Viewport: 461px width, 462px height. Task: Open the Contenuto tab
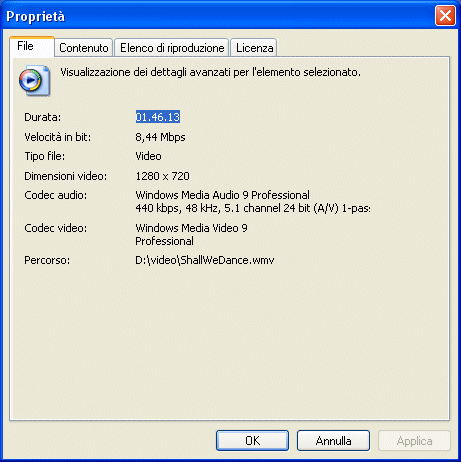click(x=84, y=48)
